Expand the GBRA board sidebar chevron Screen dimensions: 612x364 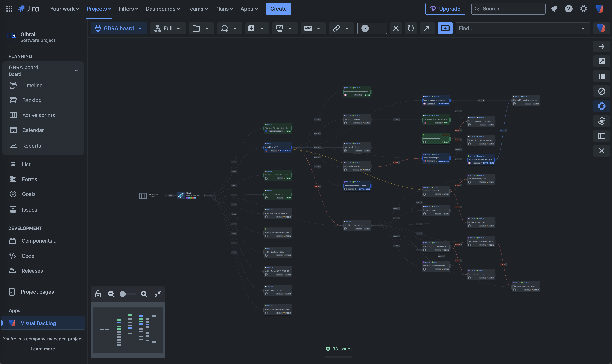[x=76, y=71]
